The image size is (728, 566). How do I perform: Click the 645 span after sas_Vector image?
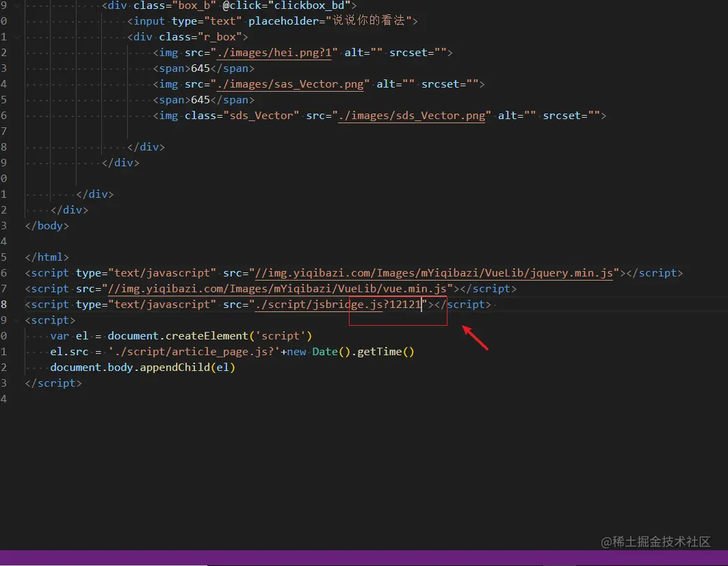(x=200, y=100)
